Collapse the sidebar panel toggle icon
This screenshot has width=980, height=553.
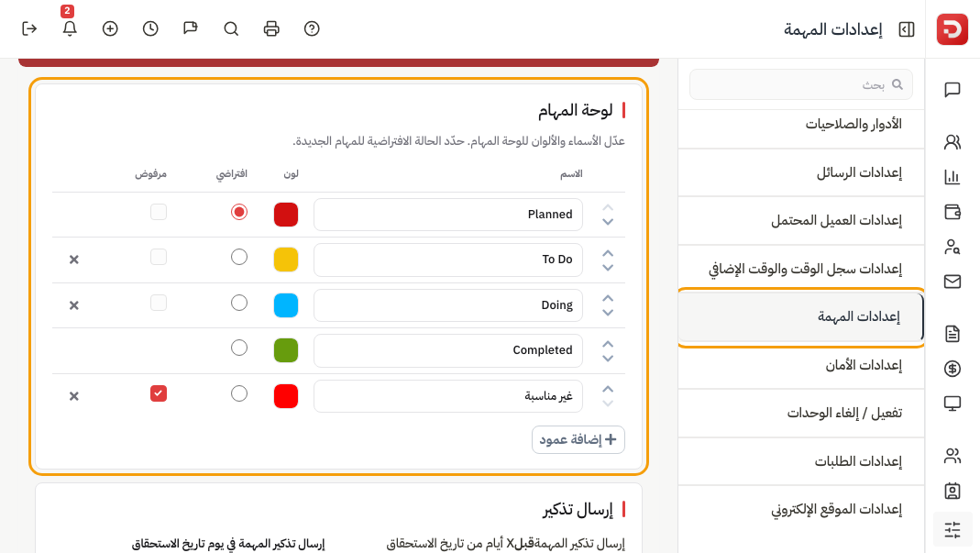907,29
